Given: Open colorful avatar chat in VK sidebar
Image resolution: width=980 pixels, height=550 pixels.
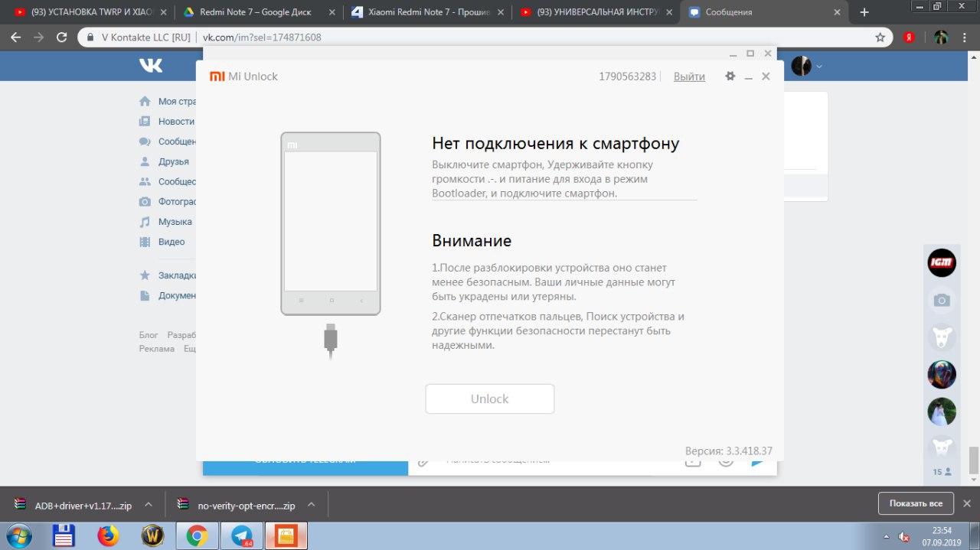Looking at the screenshot, I should pyautogui.click(x=942, y=375).
